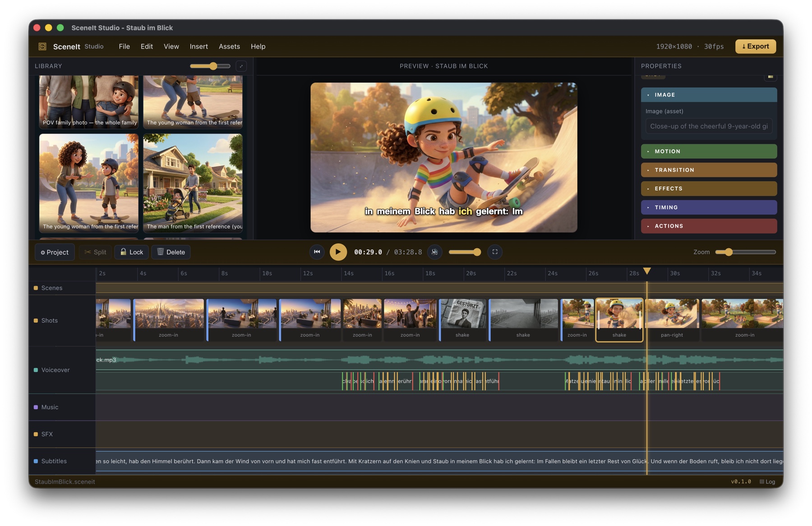Lock the selected shot

pyautogui.click(x=132, y=252)
